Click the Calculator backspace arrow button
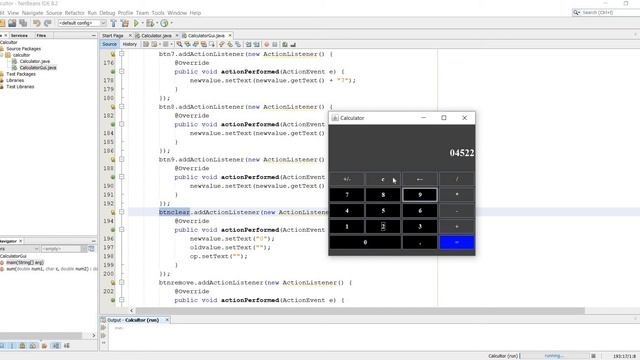This screenshot has width=640, height=360. (420, 179)
